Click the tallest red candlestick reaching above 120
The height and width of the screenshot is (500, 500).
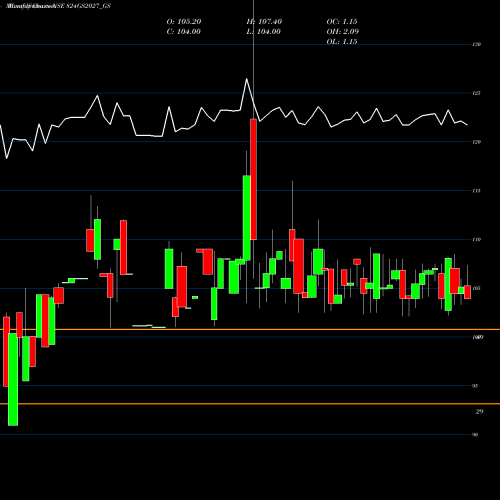[253, 179]
